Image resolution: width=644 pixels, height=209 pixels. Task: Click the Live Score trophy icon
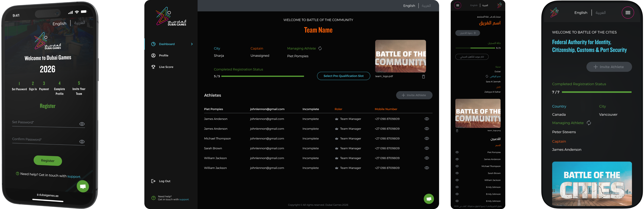click(x=153, y=67)
